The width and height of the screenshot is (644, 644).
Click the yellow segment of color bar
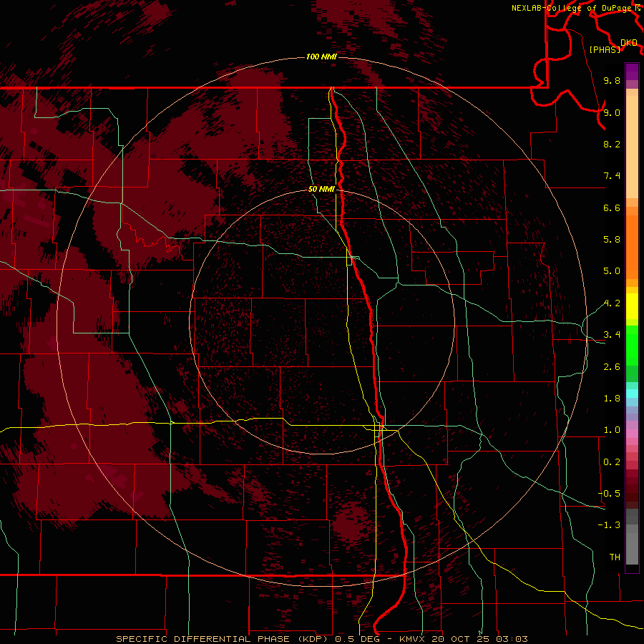(x=632, y=306)
